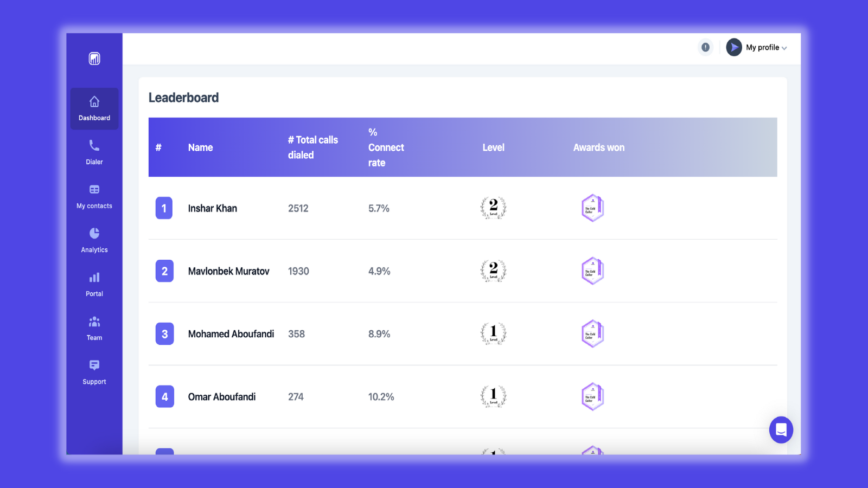Select Inshar Khan's name in the leaderboard
The height and width of the screenshot is (488, 868).
[213, 208]
